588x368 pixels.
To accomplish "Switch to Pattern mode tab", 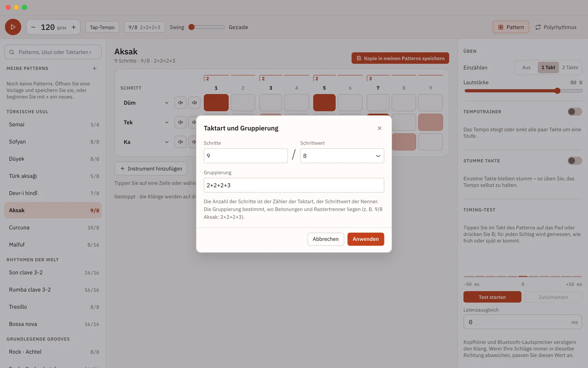I will click(x=511, y=27).
